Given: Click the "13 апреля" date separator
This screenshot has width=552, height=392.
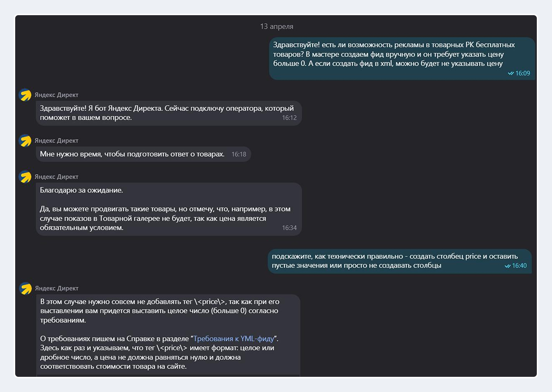Looking at the screenshot, I should point(277,26).
